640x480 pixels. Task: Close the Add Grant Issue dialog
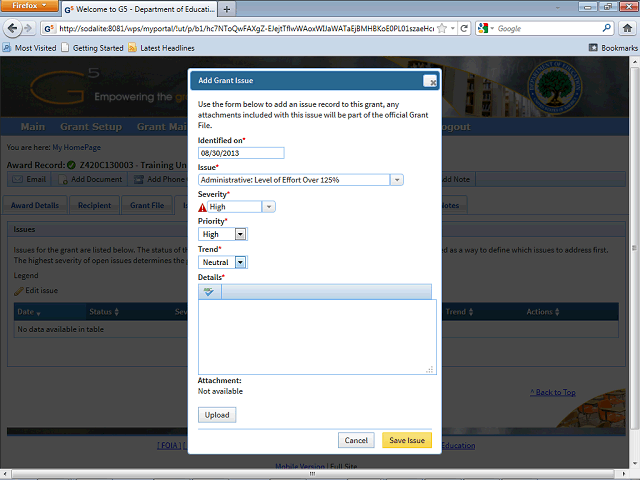(x=430, y=81)
